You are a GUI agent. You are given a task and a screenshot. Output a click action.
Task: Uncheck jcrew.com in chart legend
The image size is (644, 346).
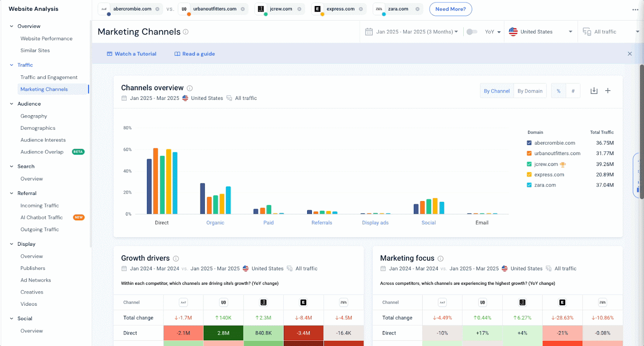click(x=529, y=164)
